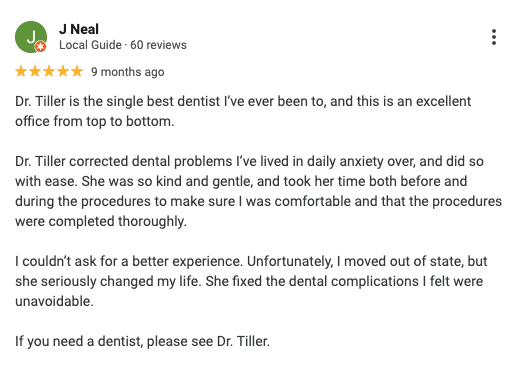Click the fourth gold rating star
The height and width of the screenshot is (365, 520).
(x=63, y=71)
